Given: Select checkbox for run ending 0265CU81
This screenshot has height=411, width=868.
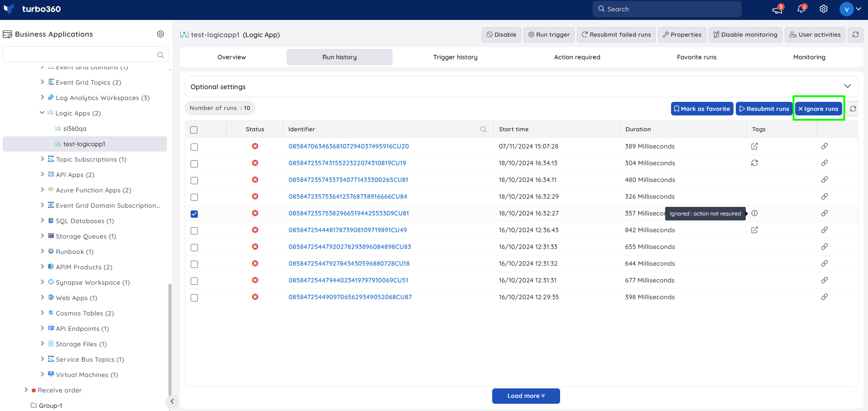Looking at the screenshot, I should (194, 181).
